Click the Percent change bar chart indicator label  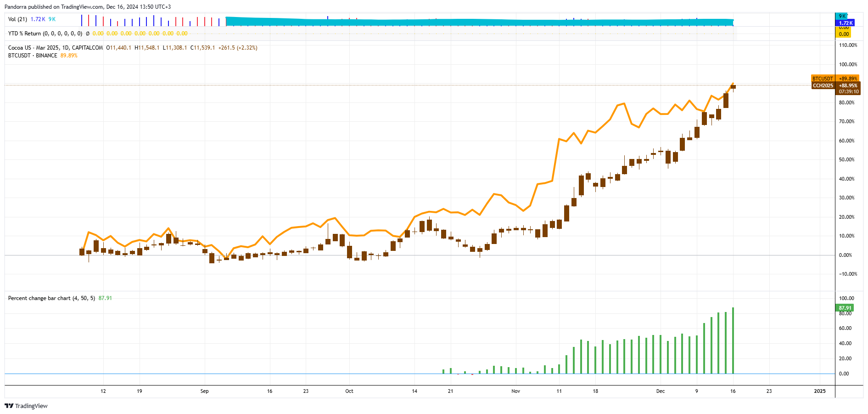[x=51, y=298]
